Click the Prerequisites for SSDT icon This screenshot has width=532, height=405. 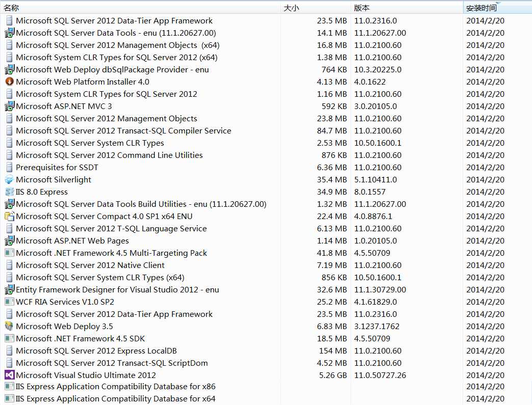pos(10,167)
